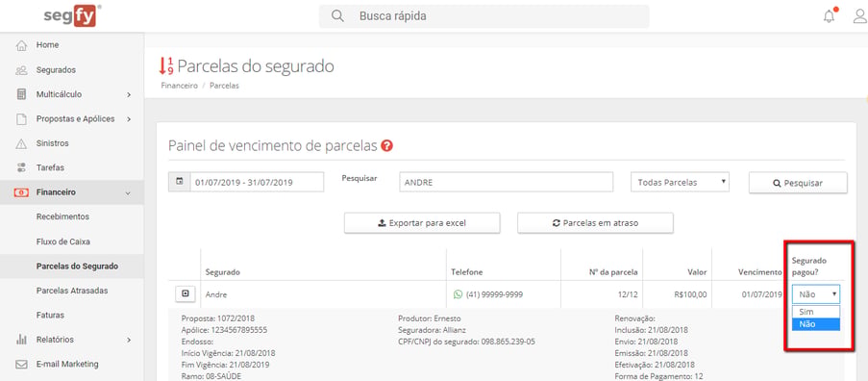This screenshot has width=868, height=381.
Task: Click Exportar para excel button
Action: tap(422, 223)
